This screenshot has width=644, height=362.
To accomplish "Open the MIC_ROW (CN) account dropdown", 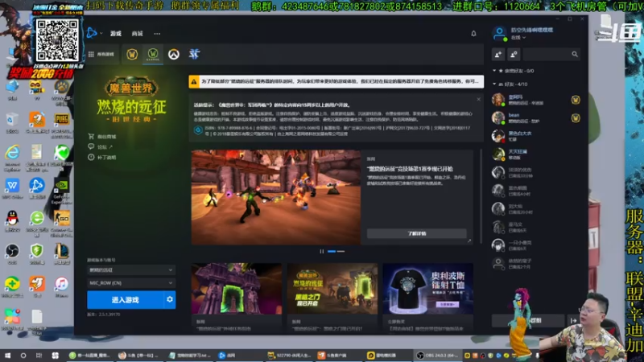I will (131, 283).
